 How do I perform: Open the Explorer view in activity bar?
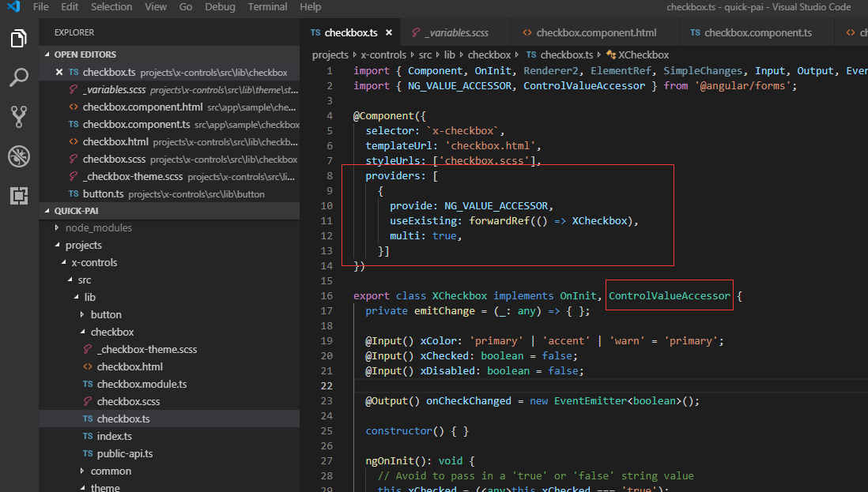point(19,38)
